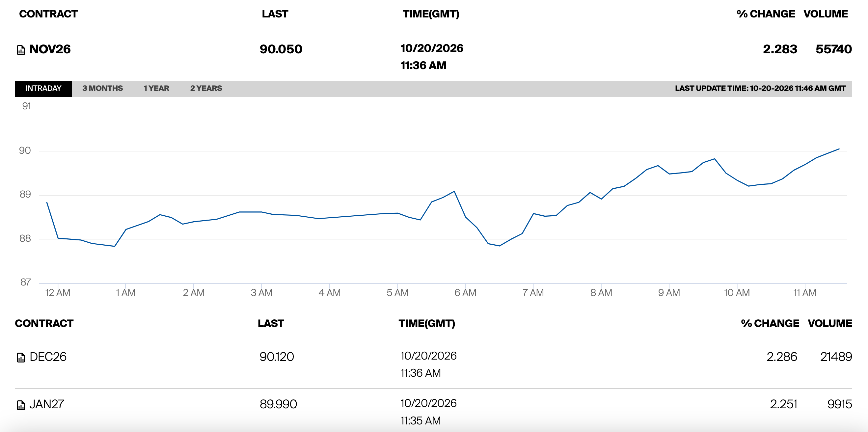Click the top CONTRACT column header

pyautogui.click(x=48, y=14)
